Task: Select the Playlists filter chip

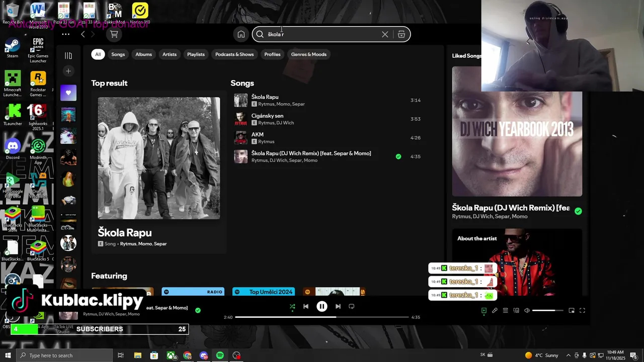Action: tap(196, 54)
